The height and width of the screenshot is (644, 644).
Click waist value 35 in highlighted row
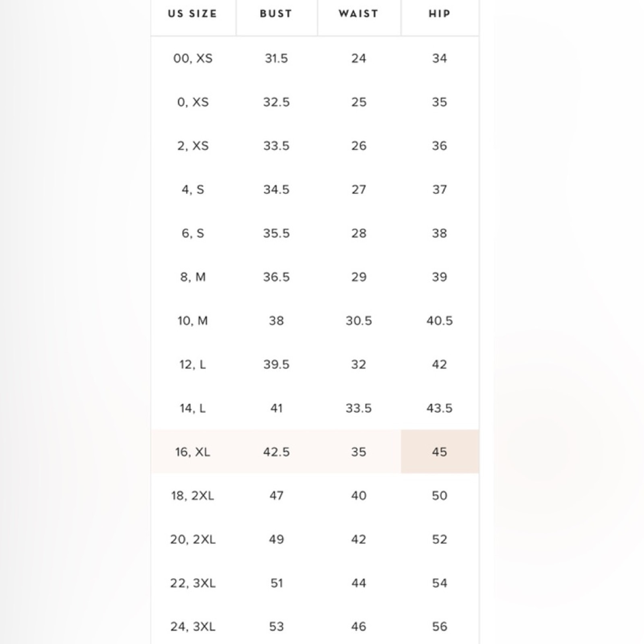tap(359, 452)
